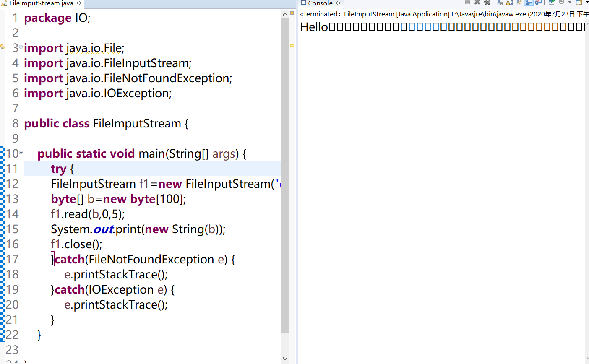
Task: Click the editor vertical scrollbar thumb
Action: coord(285,176)
